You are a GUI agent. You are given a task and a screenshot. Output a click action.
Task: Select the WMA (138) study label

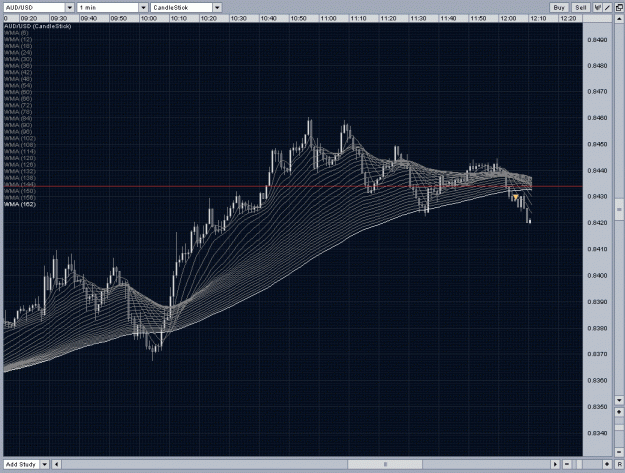point(20,178)
